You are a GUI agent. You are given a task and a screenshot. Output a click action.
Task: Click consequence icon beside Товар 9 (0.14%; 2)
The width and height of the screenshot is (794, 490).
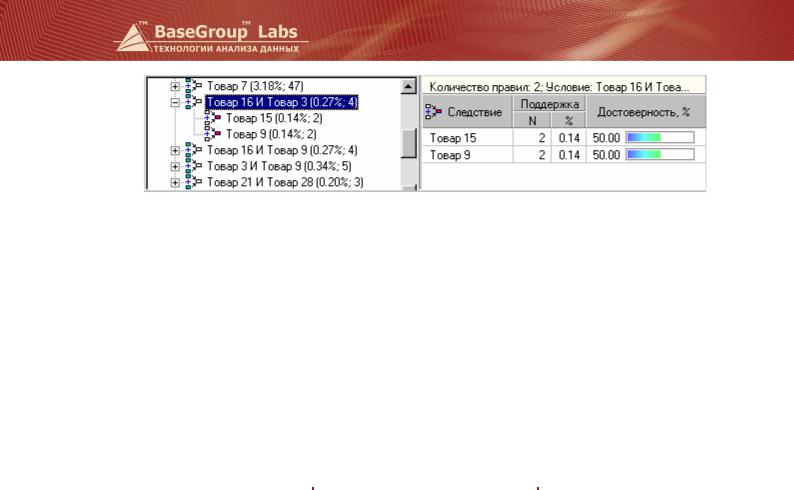212,135
